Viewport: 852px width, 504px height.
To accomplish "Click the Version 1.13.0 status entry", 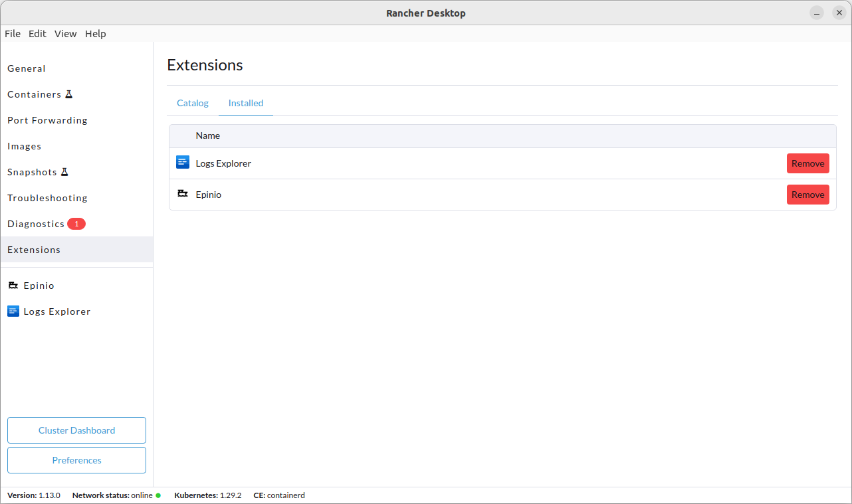I will click(34, 495).
